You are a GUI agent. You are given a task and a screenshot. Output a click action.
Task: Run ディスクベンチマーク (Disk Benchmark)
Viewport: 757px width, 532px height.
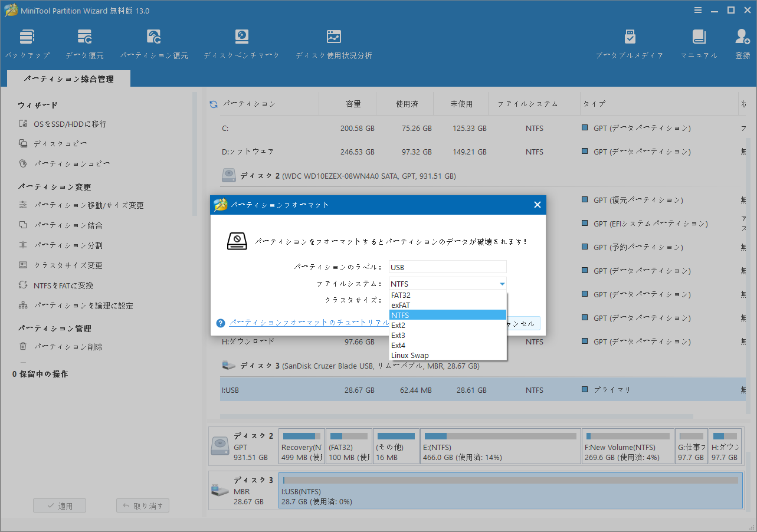point(241,42)
